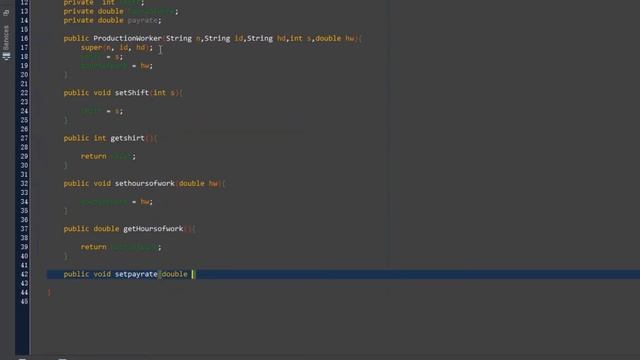This screenshot has height=360, width=640.
Task: Click gutter at line number 32
Action: point(24,184)
